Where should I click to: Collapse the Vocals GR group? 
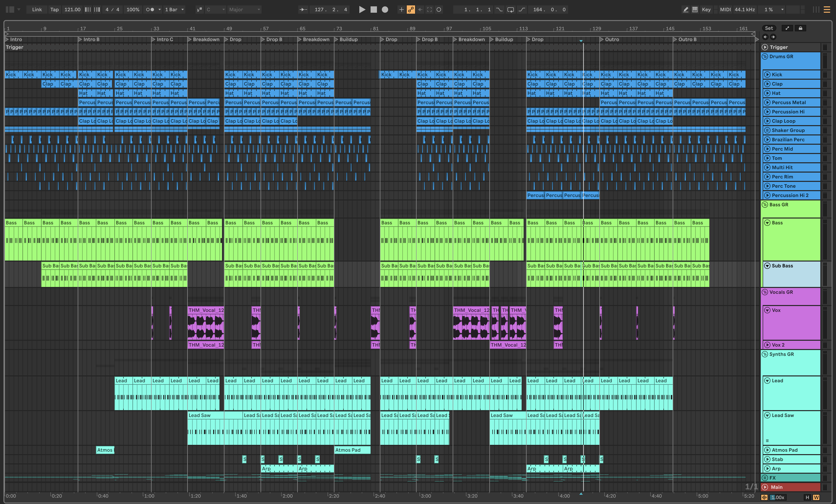(765, 292)
